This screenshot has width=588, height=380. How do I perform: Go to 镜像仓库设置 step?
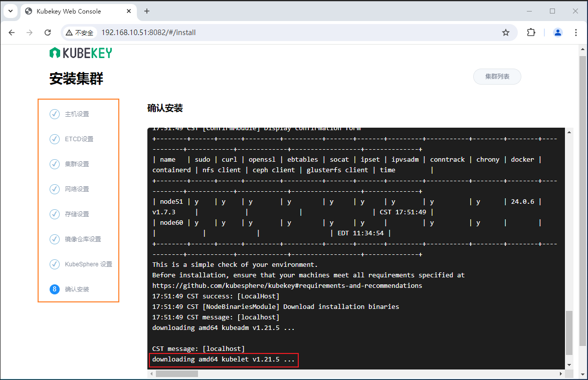click(83, 239)
